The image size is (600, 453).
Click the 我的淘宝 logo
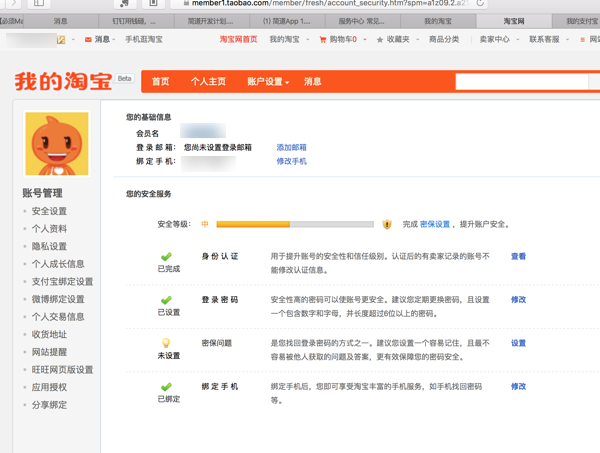coord(64,81)
